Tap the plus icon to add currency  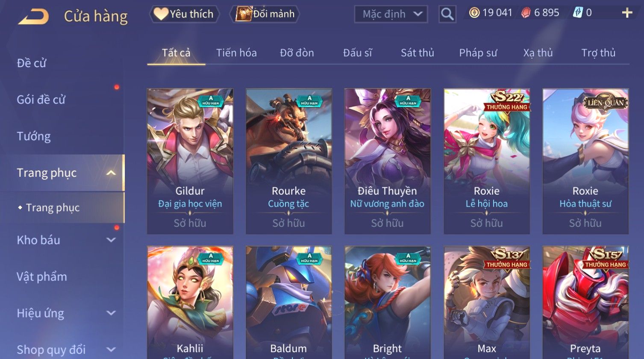click(627, 13)
